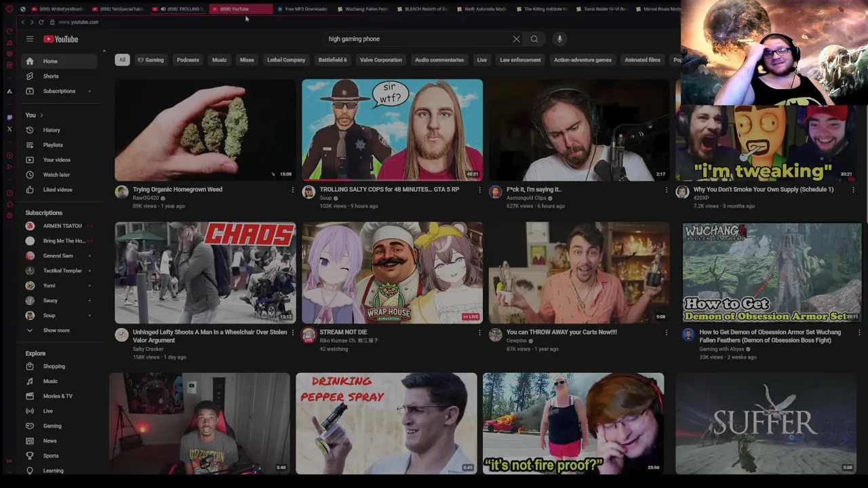The image size is (868, 488).
Task: Open Home in the sidebar
Action: pos(60,61)
